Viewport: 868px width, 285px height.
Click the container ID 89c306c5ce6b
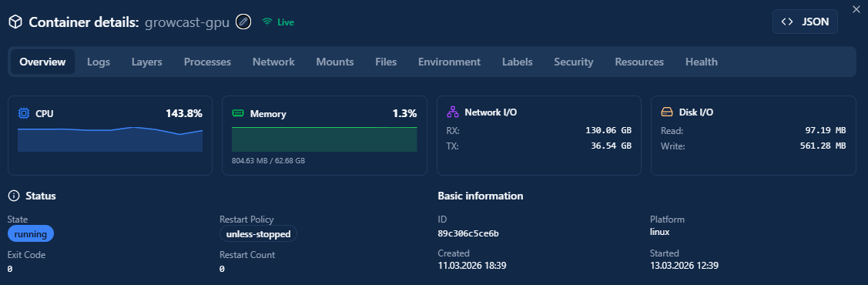(x=468, y=233)
